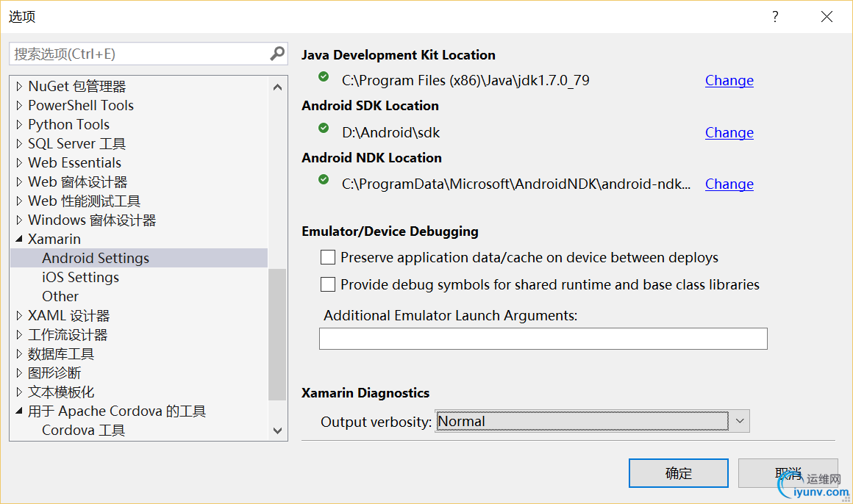Click the tree scrollbar thumb

point(277,334)
